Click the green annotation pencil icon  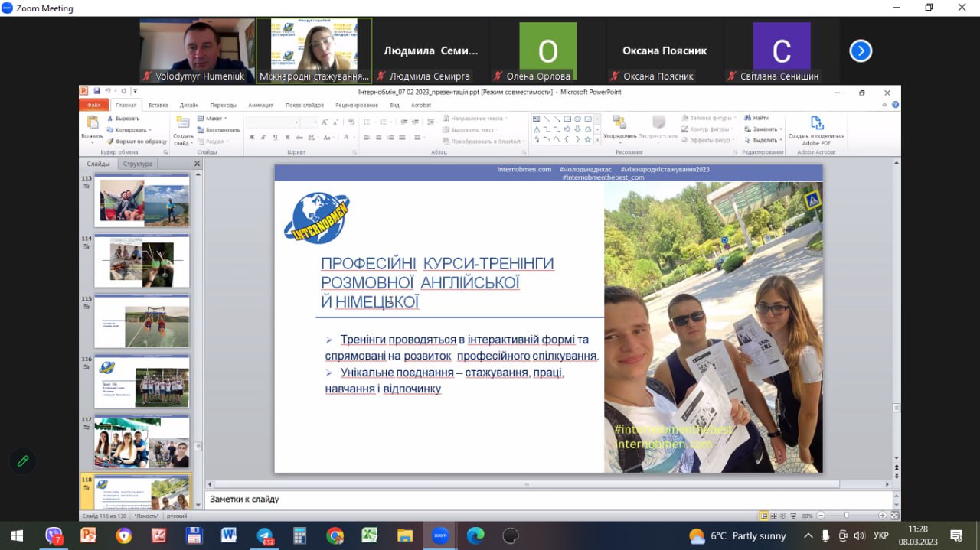point(23,461)
